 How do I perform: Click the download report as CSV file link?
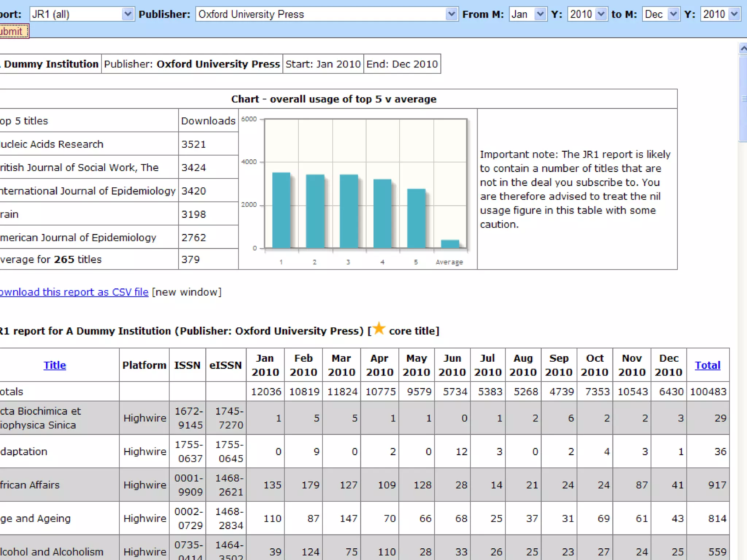(x=74, y=292)
